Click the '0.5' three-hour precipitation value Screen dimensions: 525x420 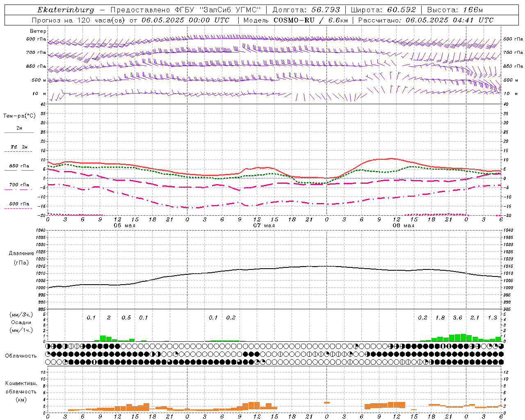tap(126, 317)
